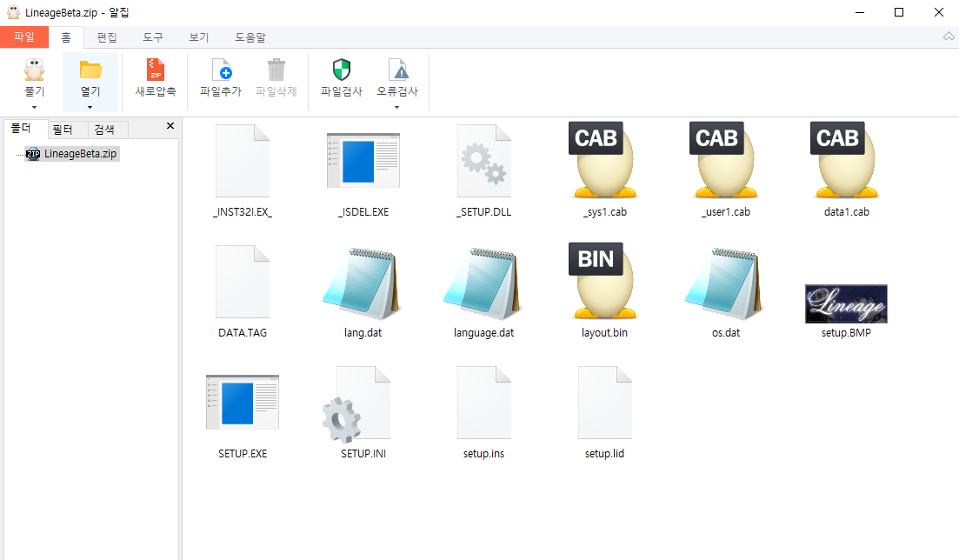Select the _SETUP.DLL file icon
959x560 pixels.
click(483, 161)
